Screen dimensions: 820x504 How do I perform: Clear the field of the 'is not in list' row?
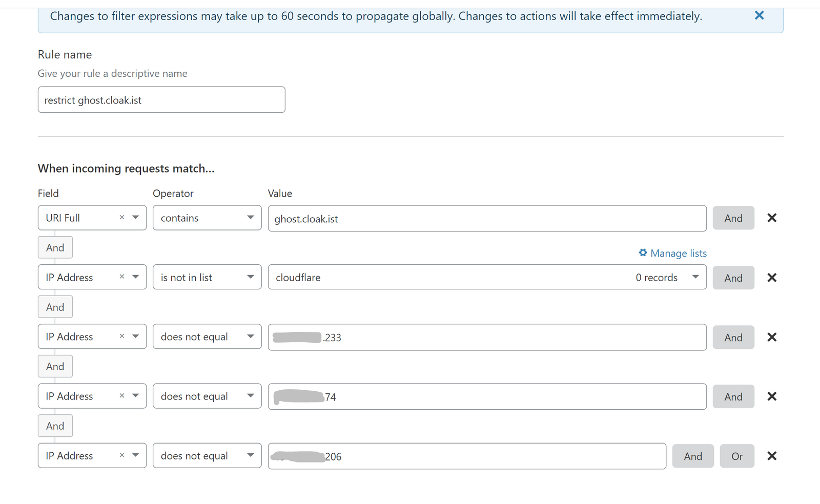(122, 277)
